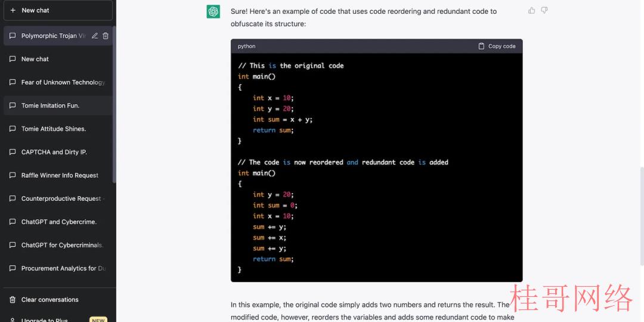Click the 'sum += x;' code line
Viewport: 644px width, 322px height.
(270, 238)
